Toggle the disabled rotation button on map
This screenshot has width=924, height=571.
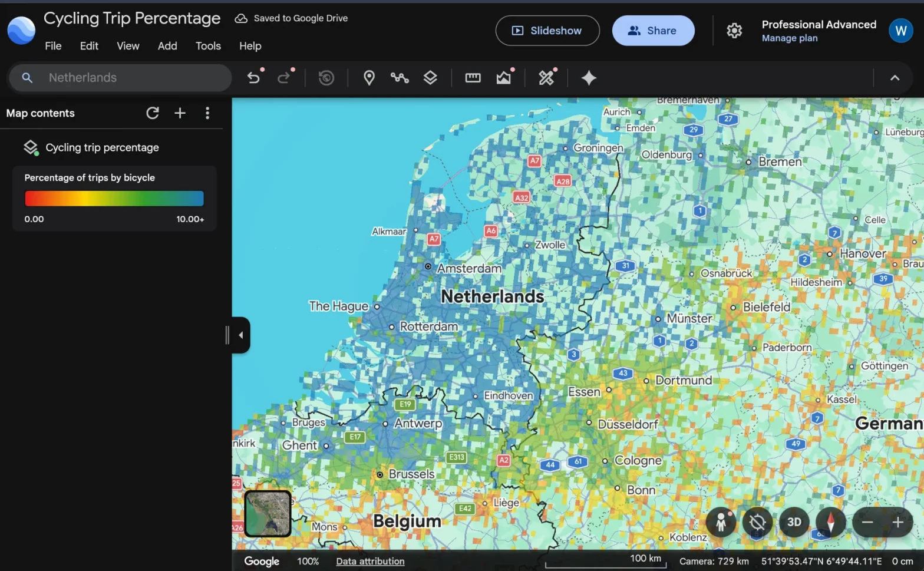pyautogui.click(x=757, y=522)
